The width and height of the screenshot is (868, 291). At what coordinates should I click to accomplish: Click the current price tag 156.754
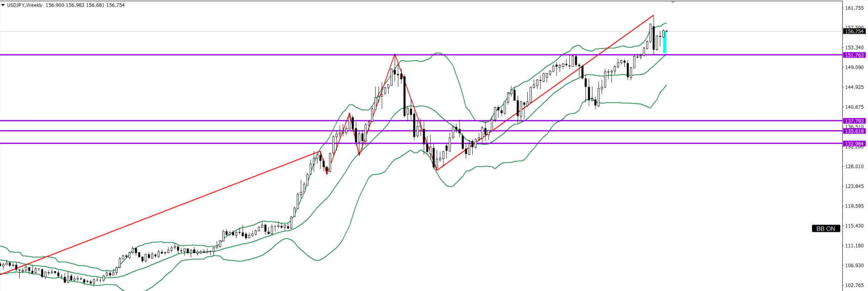(x=854, y=31)
